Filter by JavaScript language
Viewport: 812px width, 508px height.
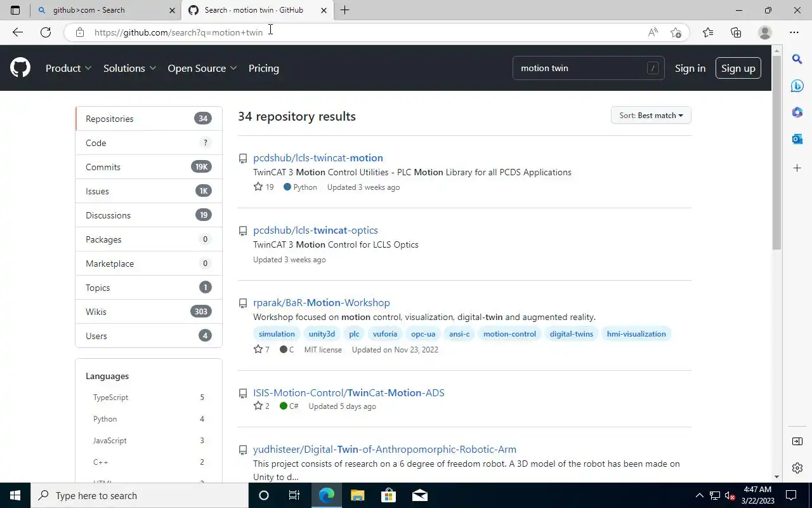pyautogui.click(x=148, y=441)
